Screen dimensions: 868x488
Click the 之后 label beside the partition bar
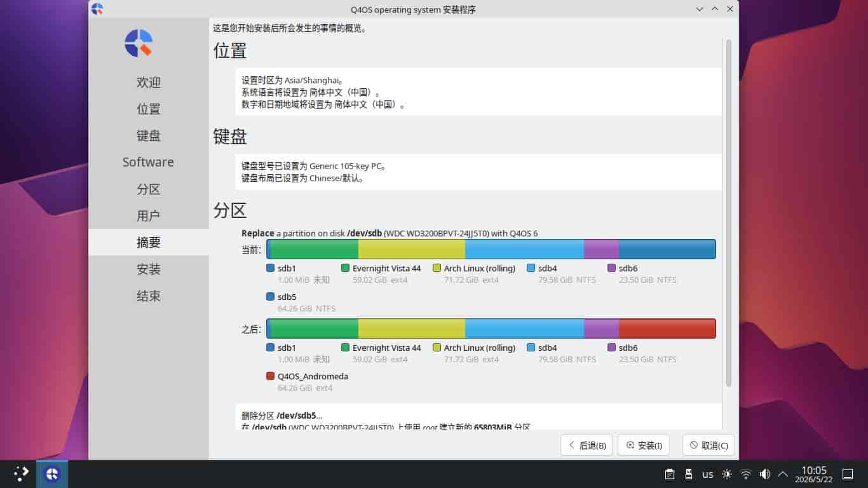[x=252, y=329]
